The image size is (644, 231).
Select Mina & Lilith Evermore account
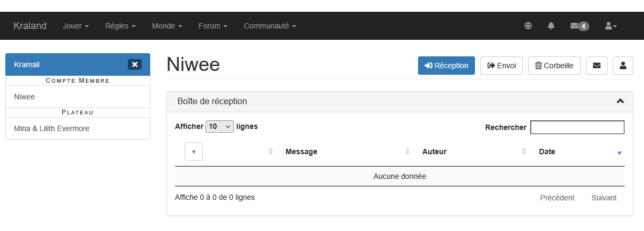pyautogui.click(x=52, y=128)
